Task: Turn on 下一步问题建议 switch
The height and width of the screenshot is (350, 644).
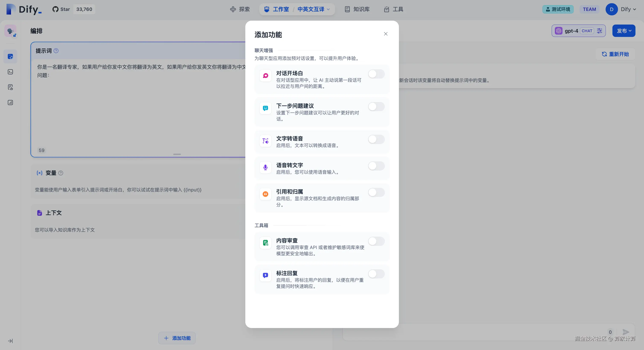Action: 376,106
